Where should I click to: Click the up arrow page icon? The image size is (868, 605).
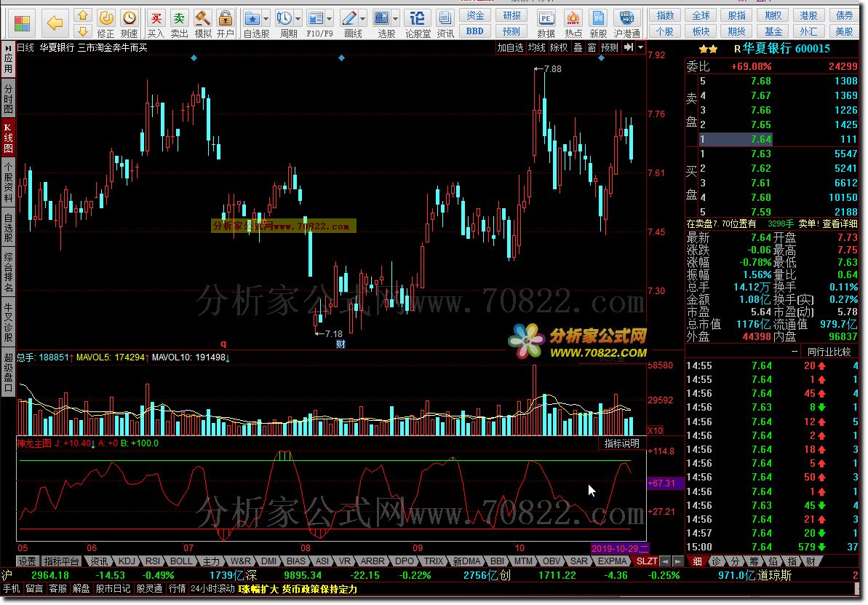coord(82,15)
